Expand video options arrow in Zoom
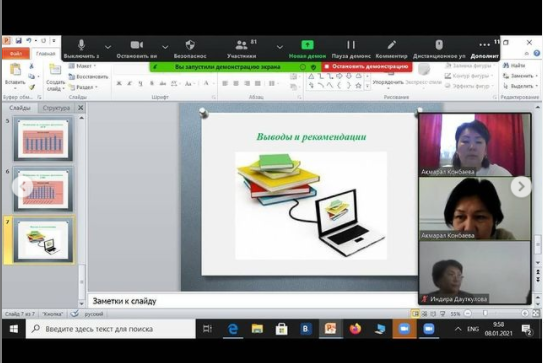The image size is (544, 363). pyautogui.click(x=165, y=47)
